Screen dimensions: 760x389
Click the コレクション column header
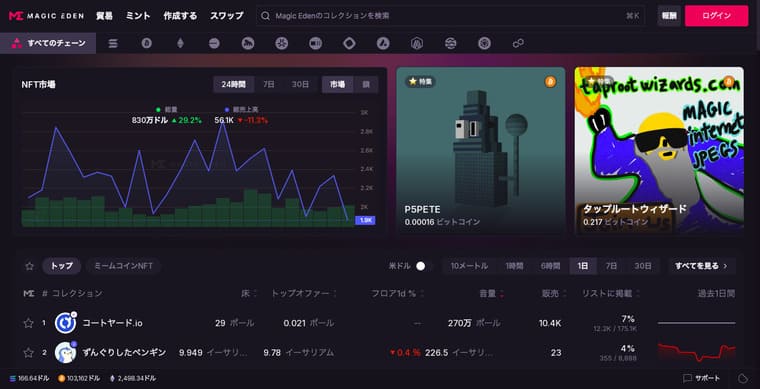point(77,294)
